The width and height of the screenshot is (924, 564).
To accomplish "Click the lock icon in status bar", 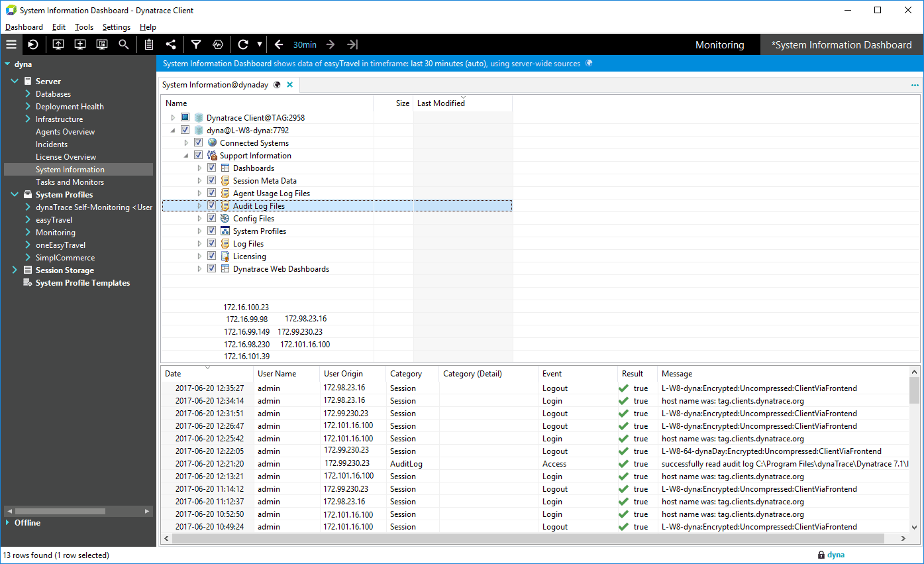I will point(821,555).
